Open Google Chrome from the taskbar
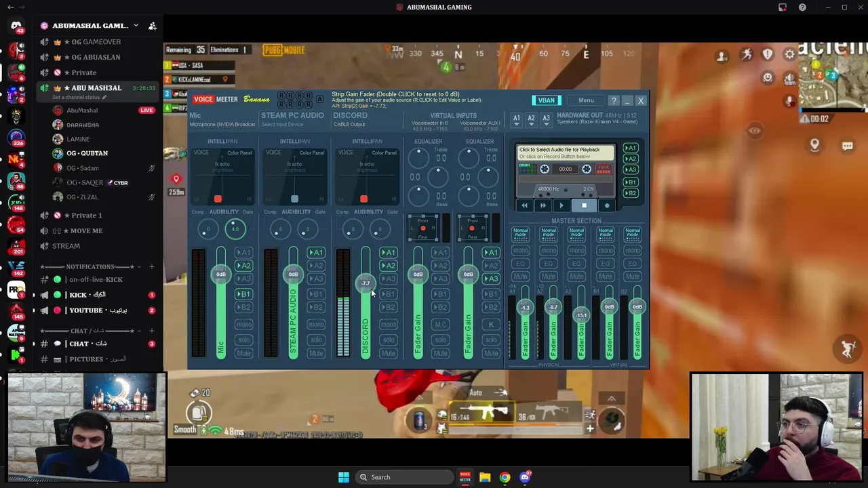This screenshot has width=868, height=488. 505,477
